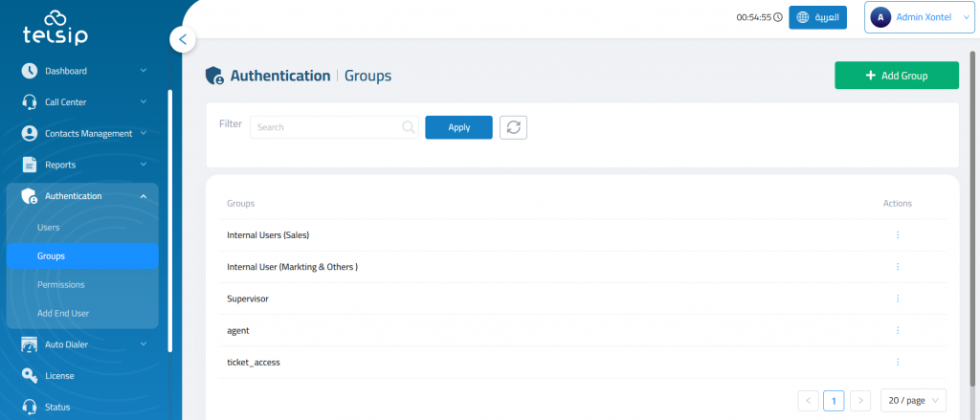The height and width of the screenshot is (420, 980).
Task: Click the refresh icon beside Apply
Action: point(513,127)
